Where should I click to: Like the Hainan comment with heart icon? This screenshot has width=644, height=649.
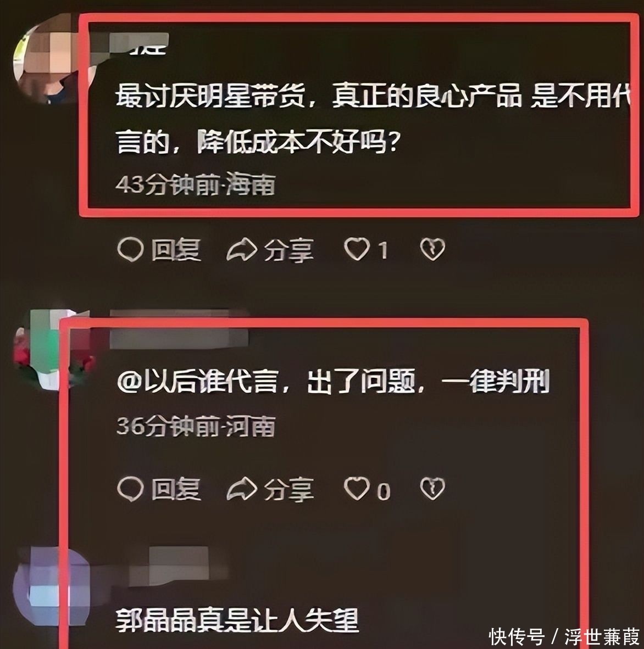357,249
